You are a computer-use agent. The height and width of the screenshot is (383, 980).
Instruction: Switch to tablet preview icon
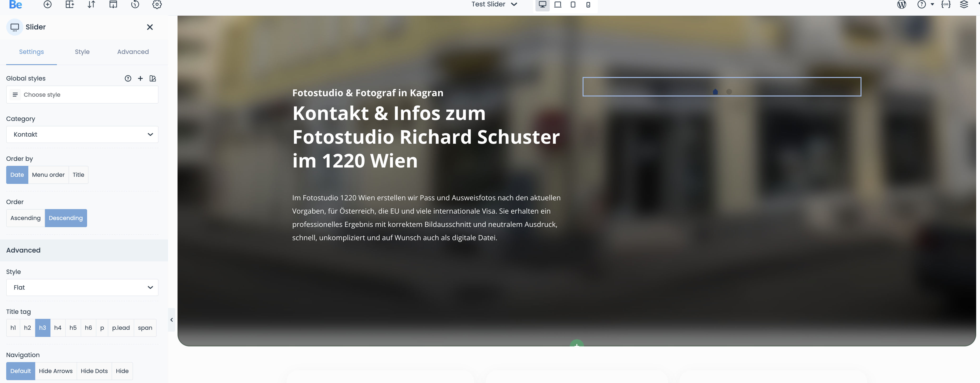click(x=573, y=5)
